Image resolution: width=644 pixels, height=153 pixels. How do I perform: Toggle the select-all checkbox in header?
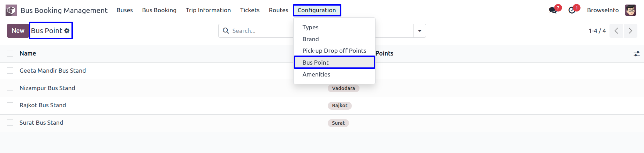click(10, 53)
